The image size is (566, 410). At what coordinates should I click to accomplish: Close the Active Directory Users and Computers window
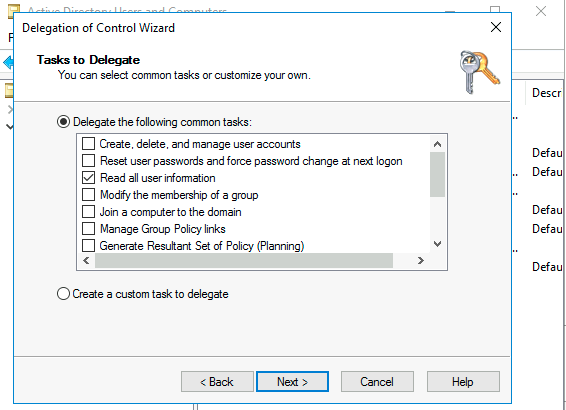click(541, 11)
